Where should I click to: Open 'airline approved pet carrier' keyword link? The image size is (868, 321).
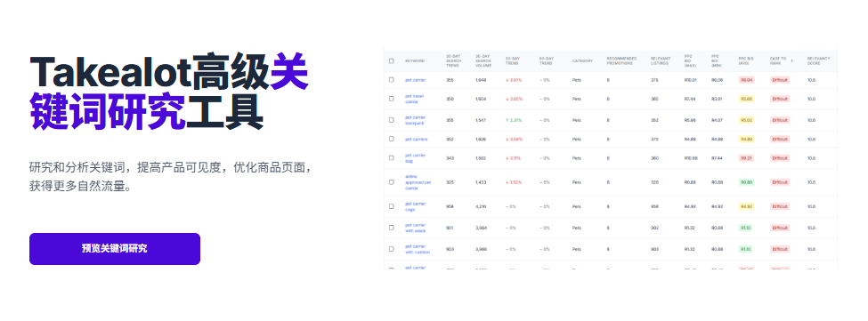[x=418, y=181]
